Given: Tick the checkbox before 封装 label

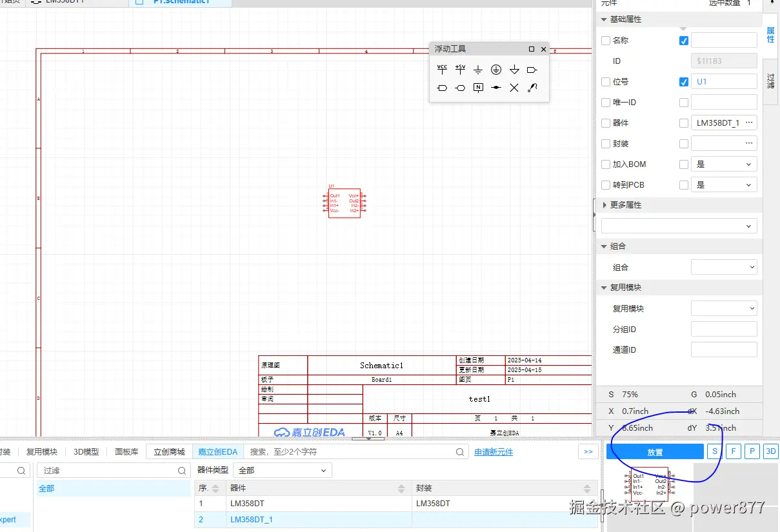Looking at the screenshot, I should pos(605,144).
